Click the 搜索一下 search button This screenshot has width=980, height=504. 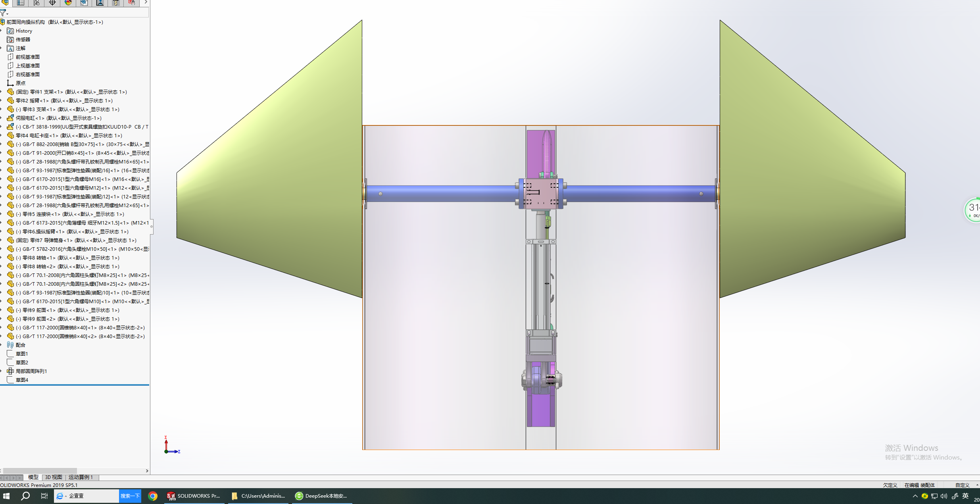(x=130, y=496)
